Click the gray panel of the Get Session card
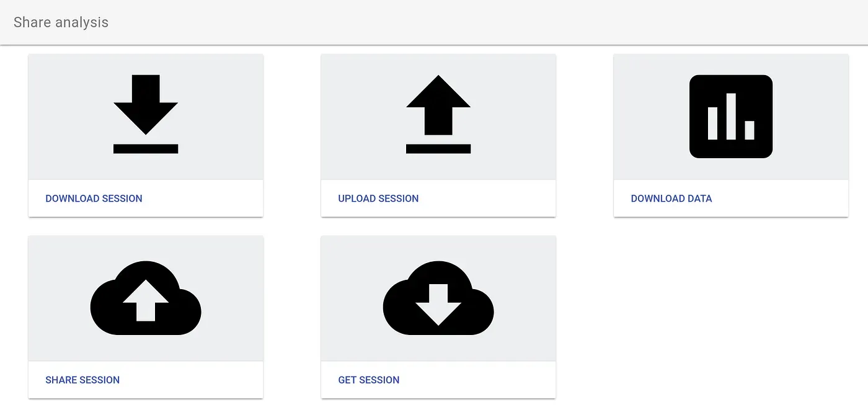Image resolution: width=868 pixels, height=407 pixels. 438,298
